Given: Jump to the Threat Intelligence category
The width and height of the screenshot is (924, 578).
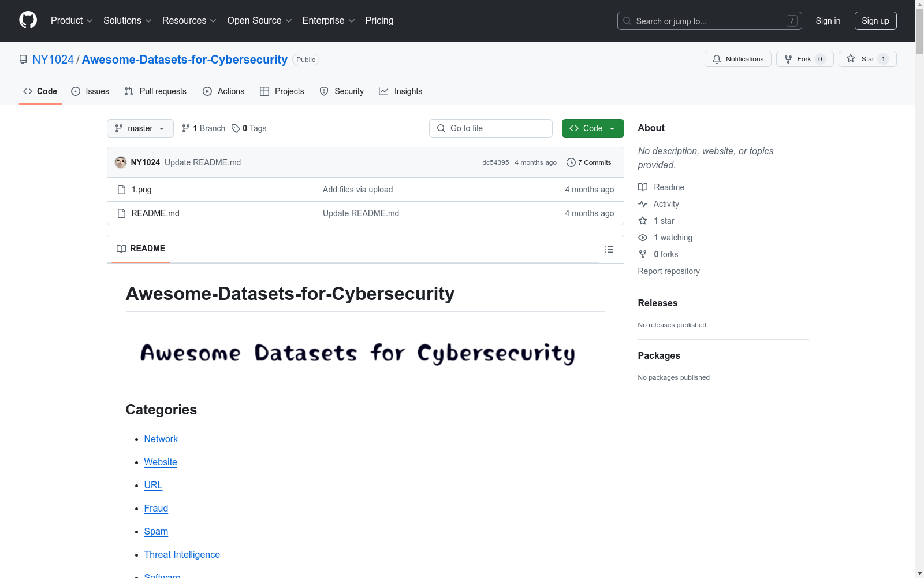Looking at the screenshot, I should (182, 555).
